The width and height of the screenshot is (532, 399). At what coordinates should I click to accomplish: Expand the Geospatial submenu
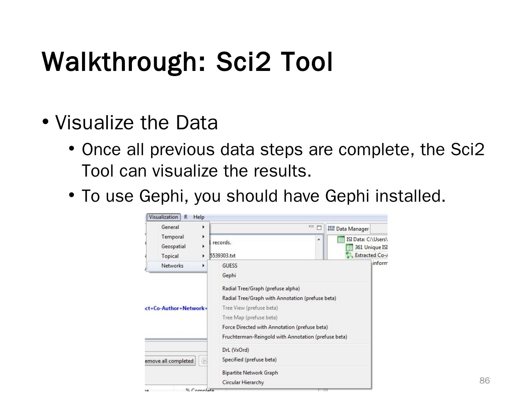[178, 246]
